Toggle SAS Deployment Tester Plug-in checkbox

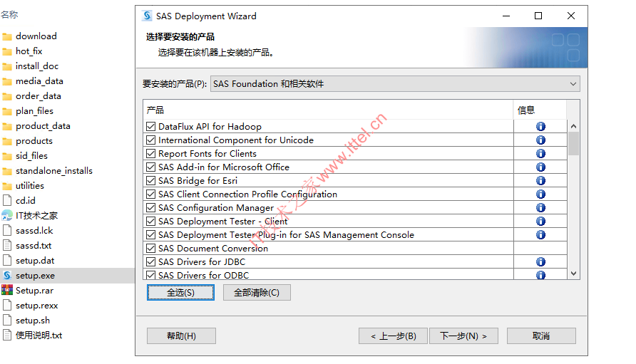(x=151, y=234)
